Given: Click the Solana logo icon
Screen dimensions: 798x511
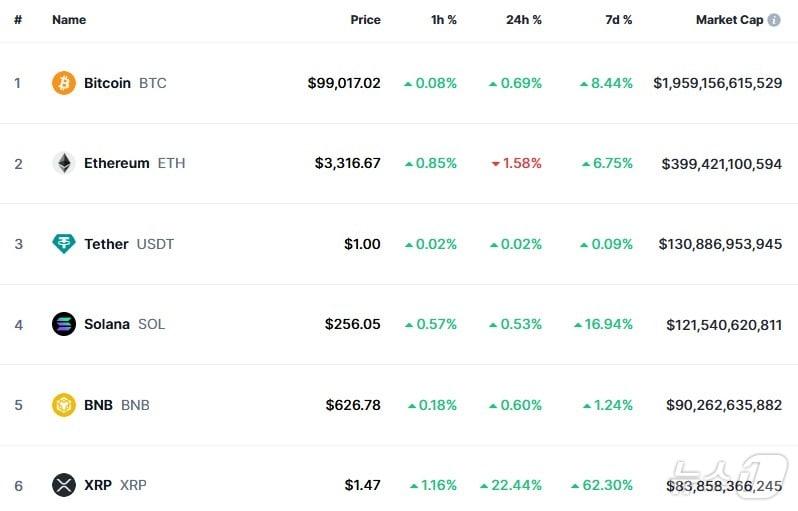Looking at the screenshot, I should coord(64,324).
